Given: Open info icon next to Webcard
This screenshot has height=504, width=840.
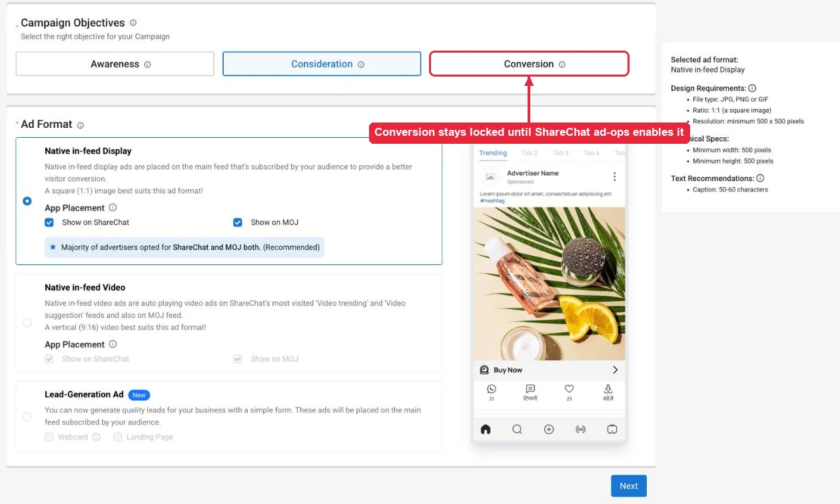Looking at the screenshot, I should click(x=97, y=437).
